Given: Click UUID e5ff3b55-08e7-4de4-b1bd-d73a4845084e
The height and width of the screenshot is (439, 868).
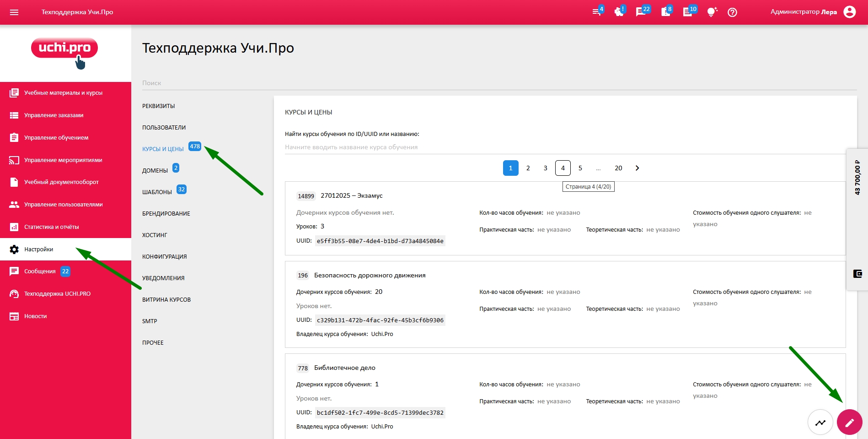Looking at the screenshot, I should point(380,241).
